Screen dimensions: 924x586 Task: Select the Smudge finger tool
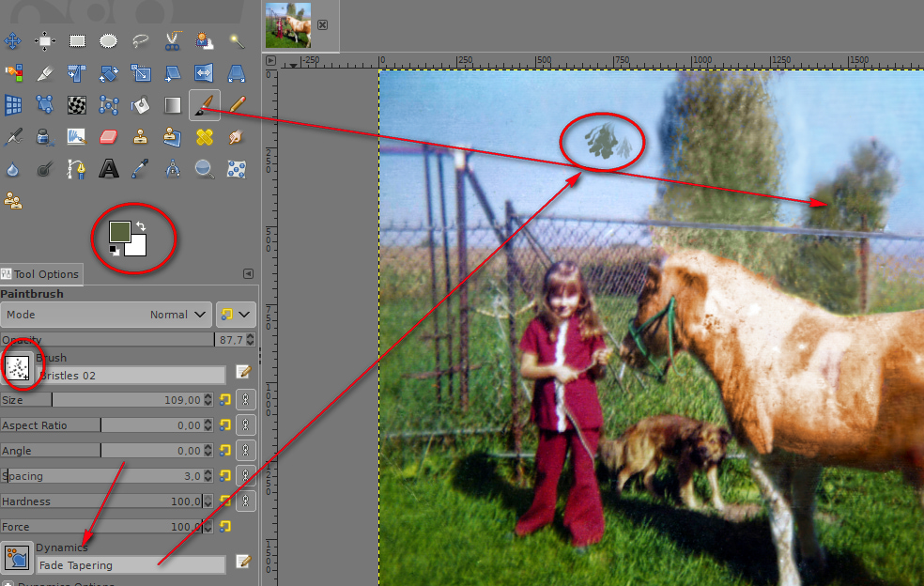(237, 137)
